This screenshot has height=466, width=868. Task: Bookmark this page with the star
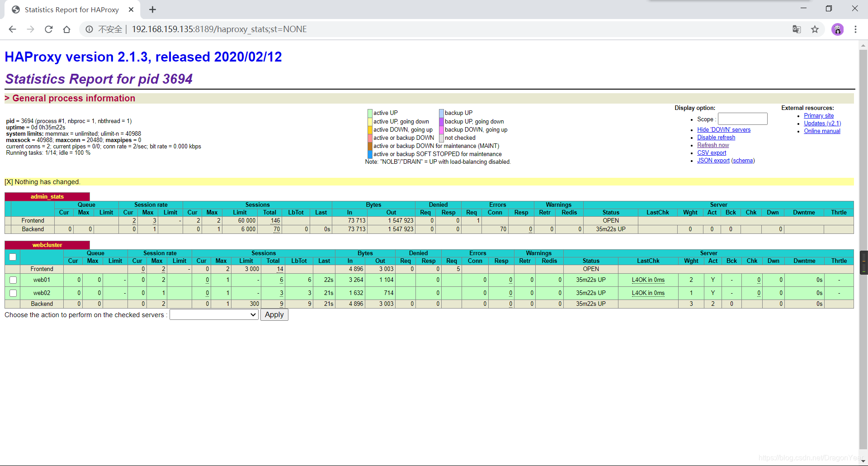tap(815, 29)
